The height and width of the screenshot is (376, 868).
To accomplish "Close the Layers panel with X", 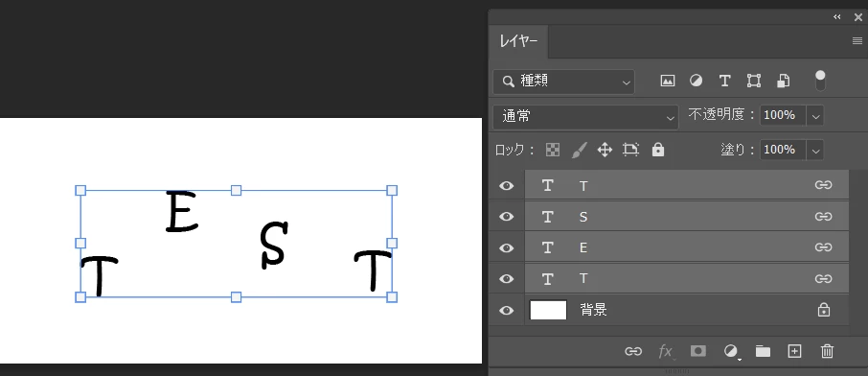I will click(858, 17).
